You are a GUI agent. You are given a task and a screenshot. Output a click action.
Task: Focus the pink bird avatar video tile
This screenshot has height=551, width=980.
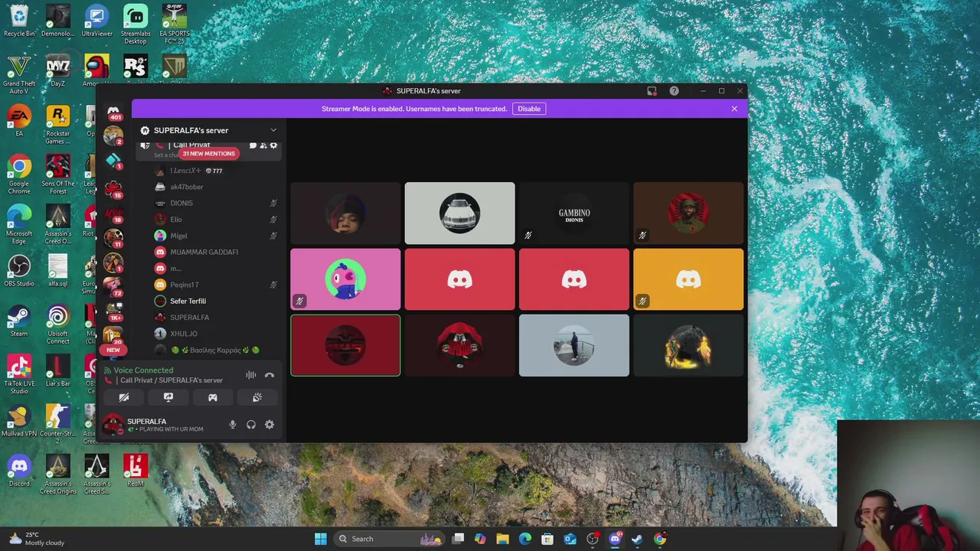pyautogui.click(x=345, y=279)
